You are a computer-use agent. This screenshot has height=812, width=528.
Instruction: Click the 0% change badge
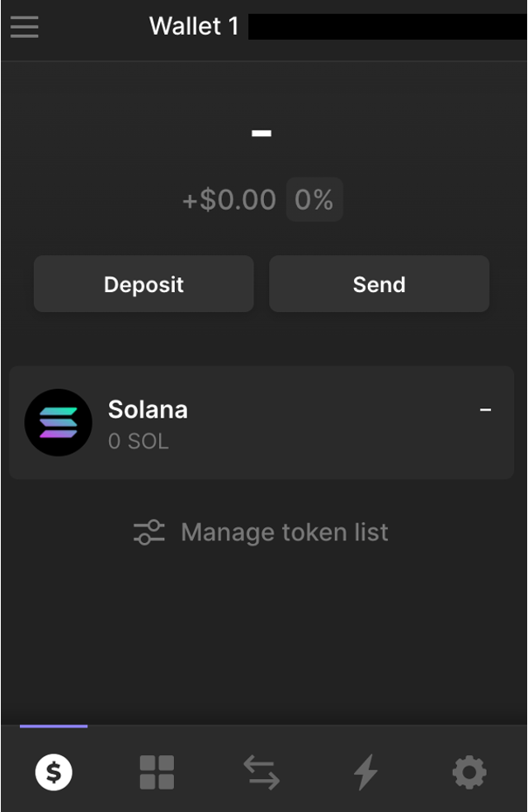tap(314, 200)
